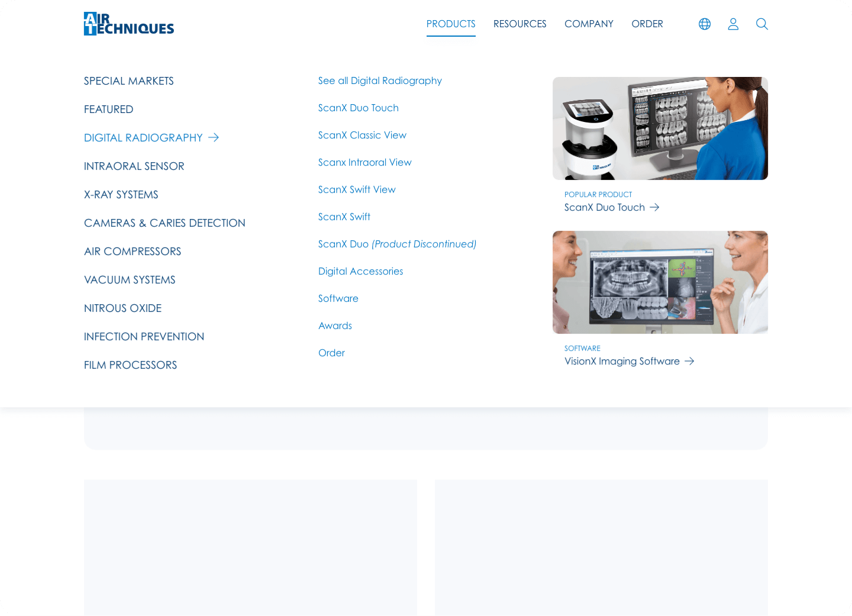Screen dimensions: 852x616
Task: Open See all Digital Radiography link
Action: point(380,80)
